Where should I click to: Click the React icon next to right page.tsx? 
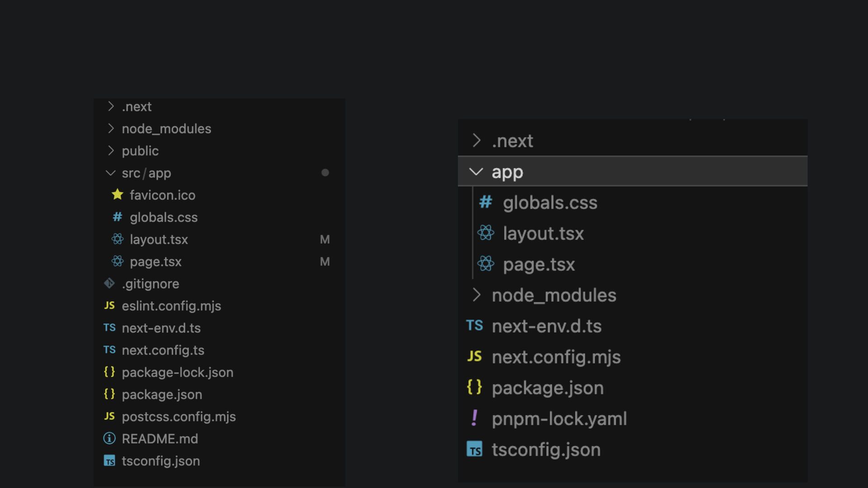[x=486, y=264]
